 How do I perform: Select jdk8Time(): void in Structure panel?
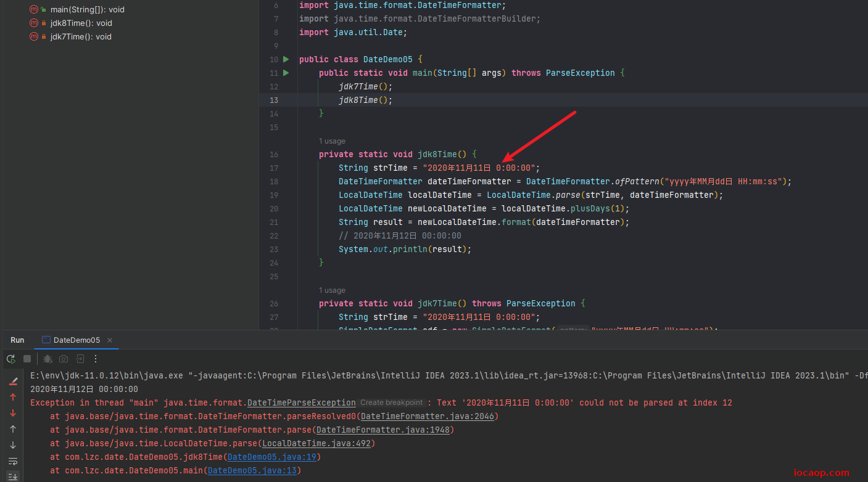coord(81,23)
